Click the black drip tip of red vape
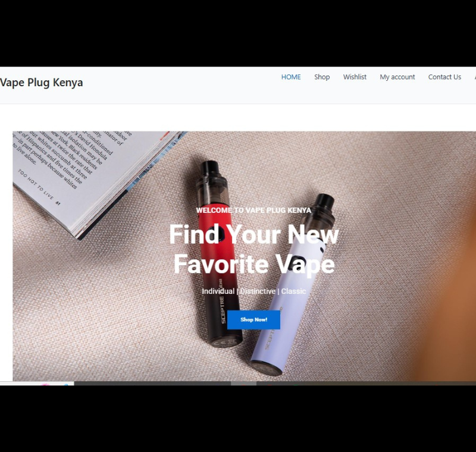 [210, 168]
